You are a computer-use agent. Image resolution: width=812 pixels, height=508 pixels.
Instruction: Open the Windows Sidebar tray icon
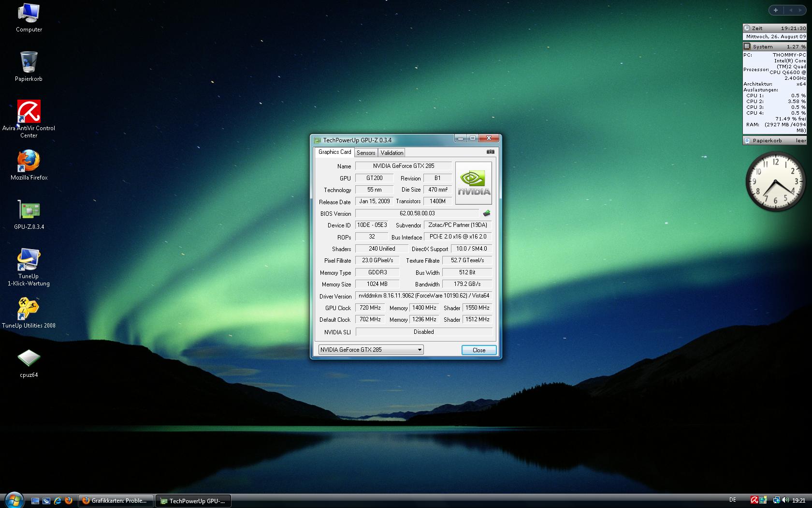(x=763, y=500)
